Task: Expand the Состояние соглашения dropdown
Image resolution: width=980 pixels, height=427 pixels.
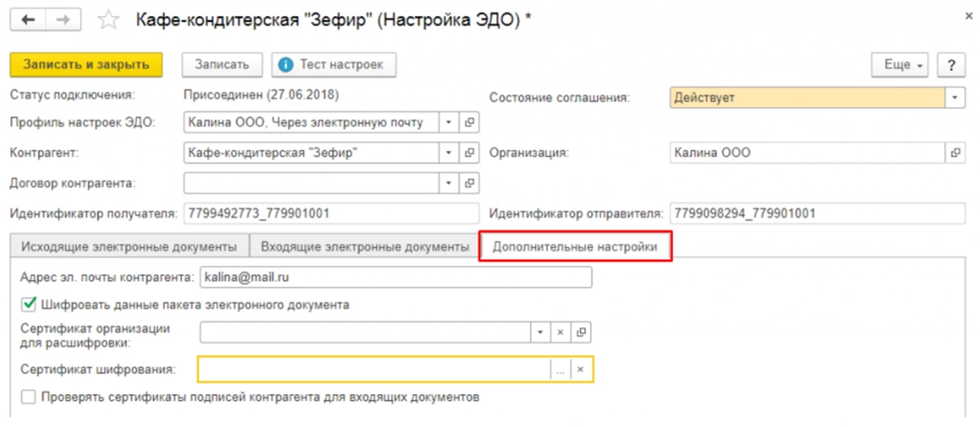Action: click(955, 97)
